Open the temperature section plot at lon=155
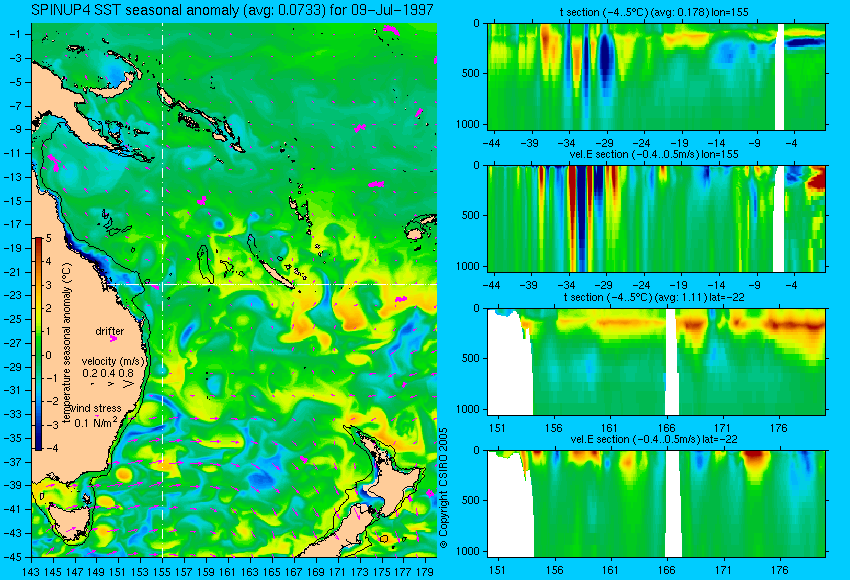This screenshot has height=580, width=850. pos(657,76)
